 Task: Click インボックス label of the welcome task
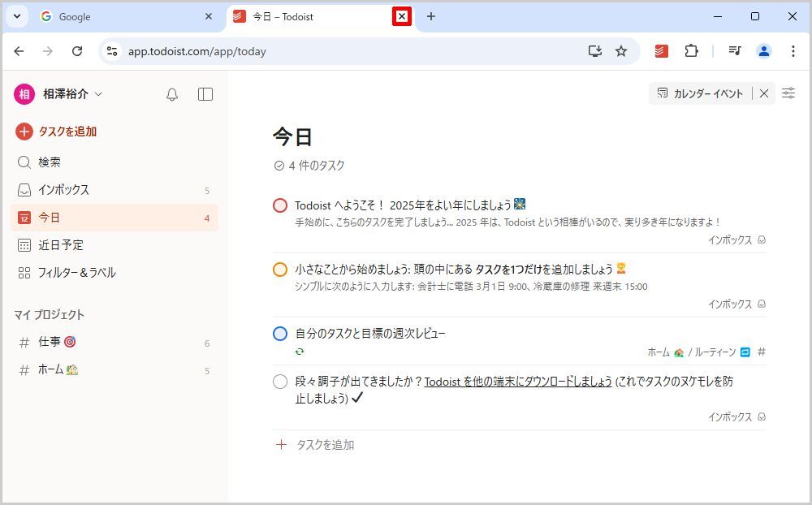click(x=736, y=240)
